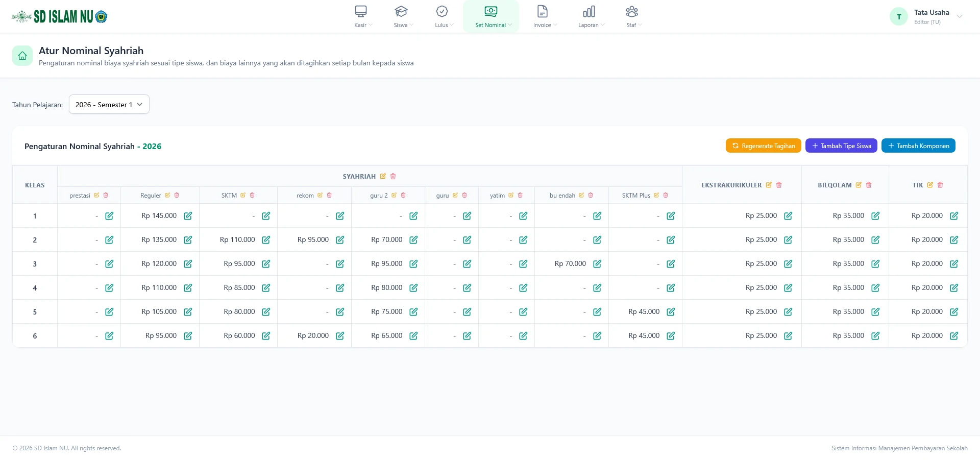
Task: Edit the prestasi type name
Action: 96,195
